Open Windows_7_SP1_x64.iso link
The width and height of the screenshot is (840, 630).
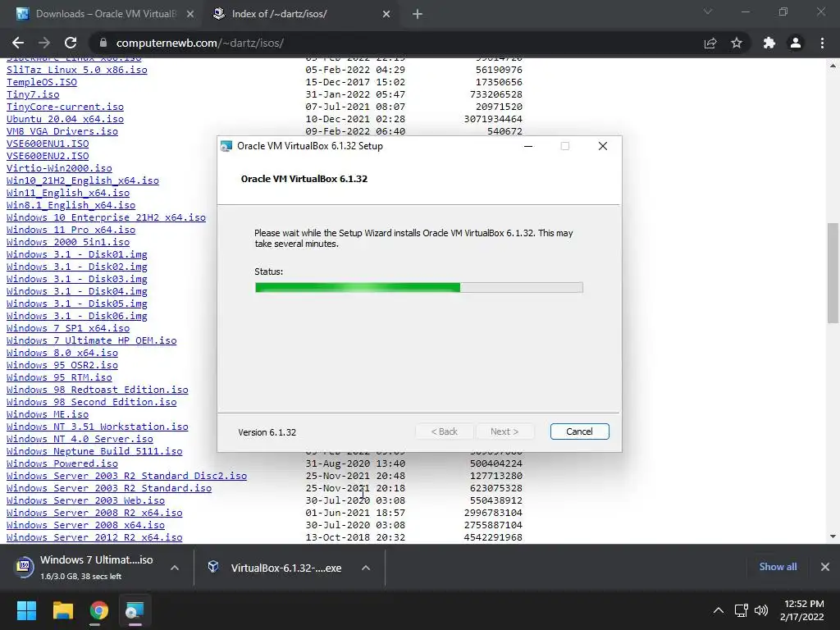[68, 328]
